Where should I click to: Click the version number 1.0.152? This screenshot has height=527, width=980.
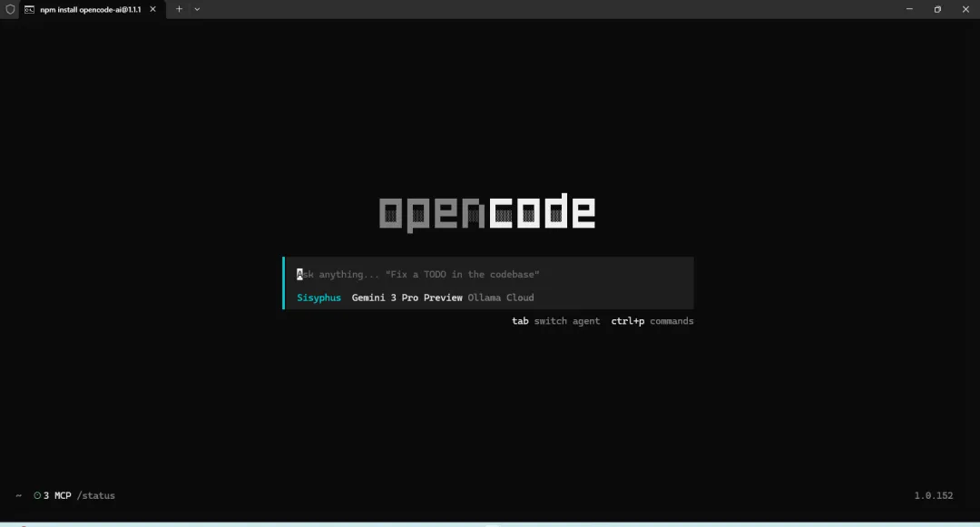coord(934,495)
